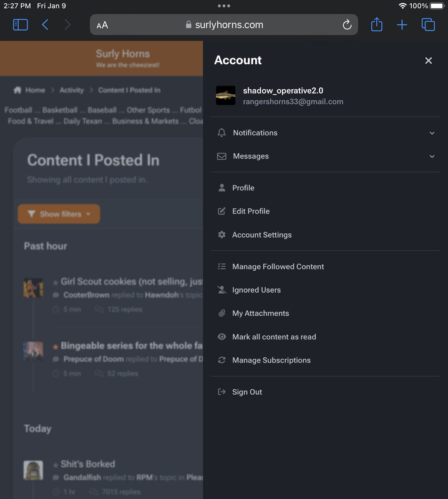Screen dimensions: 448x499
Task: Open the Profile menu item
Action: tap(326, 188)
